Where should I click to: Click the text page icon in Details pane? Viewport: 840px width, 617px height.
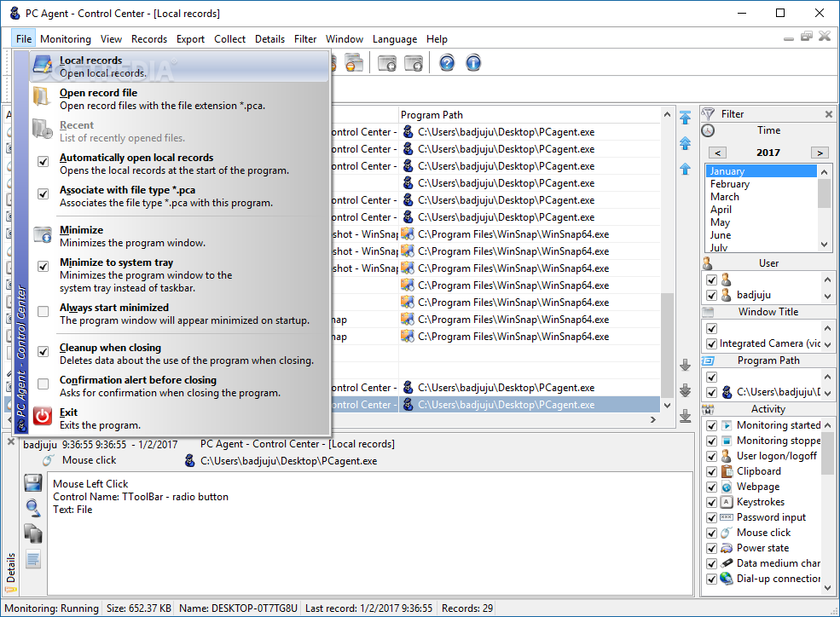point(33,560)
